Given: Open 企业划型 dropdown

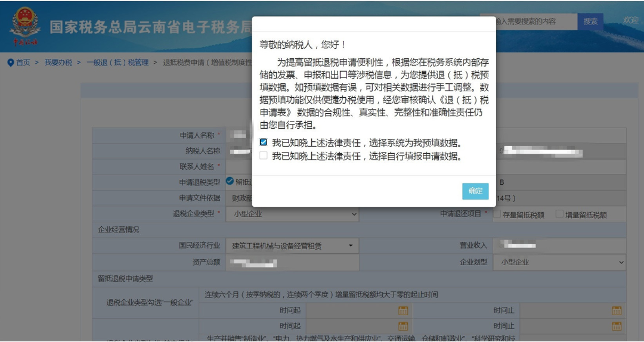Looking at the screenshot, I should pyautogui.click(x=559, y=262).
